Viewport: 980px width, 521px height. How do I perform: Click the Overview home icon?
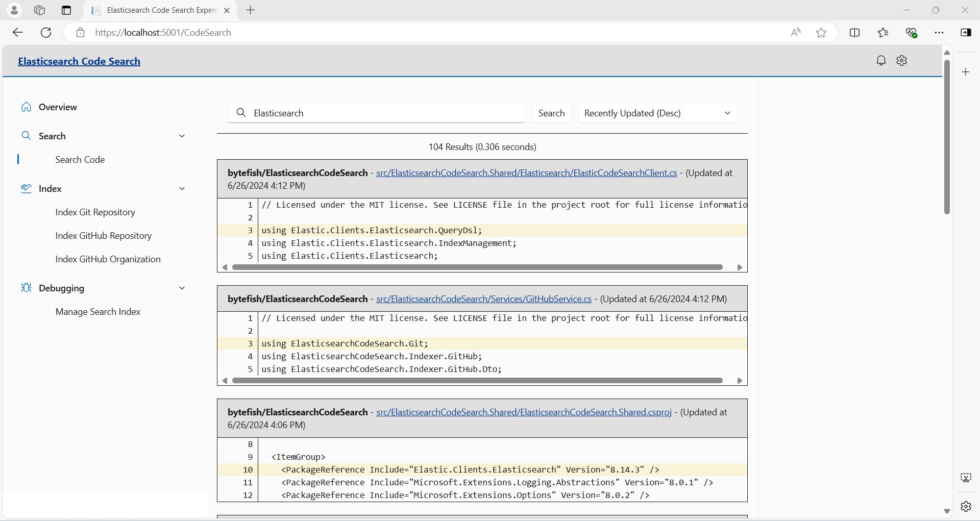tap(27, 107)
